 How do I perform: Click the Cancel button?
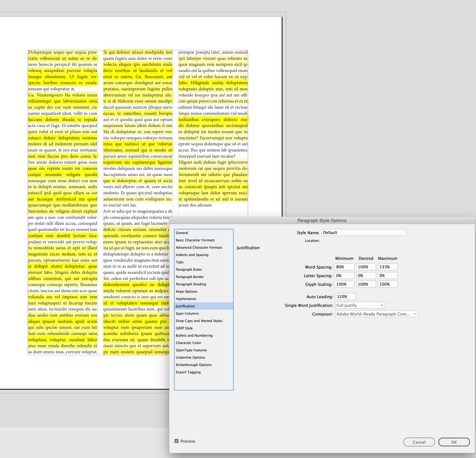pyautogui.click(x=419, y=442)
